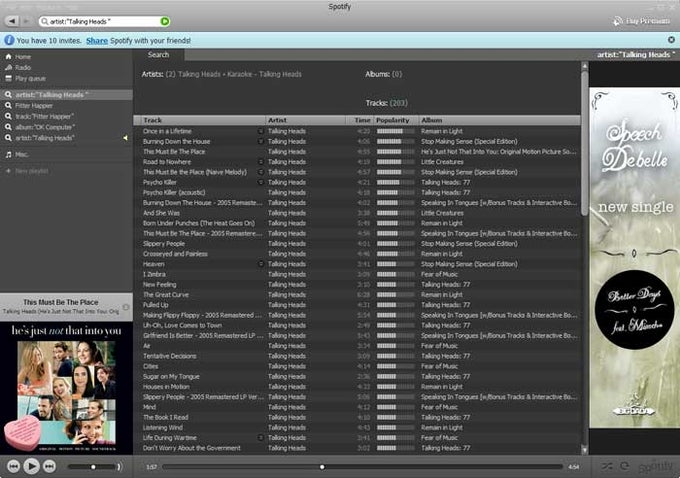Go forward with the right arrow button
Screen dimensions: 680x478
click(26, 21)
